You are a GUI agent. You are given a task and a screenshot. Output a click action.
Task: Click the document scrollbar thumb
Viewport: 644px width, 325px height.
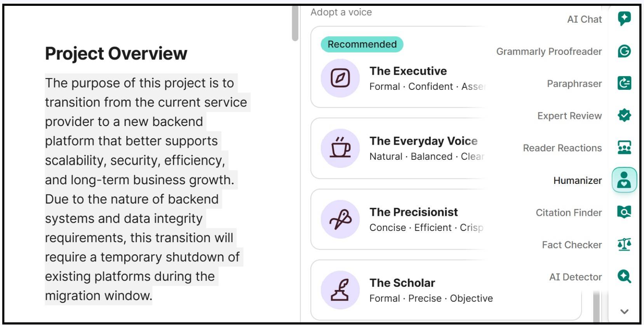tap(295, 23)
